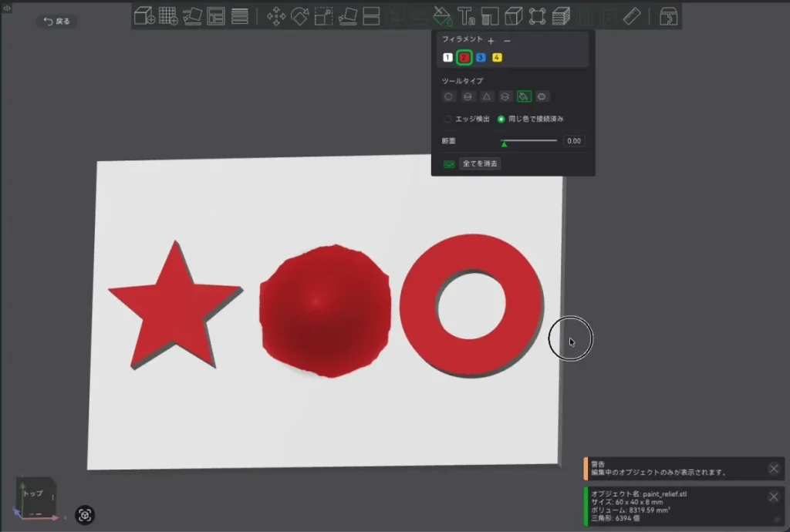Select the Move tool with four arrows
Screen dimensions: 790x532
(x=276, y=16)
